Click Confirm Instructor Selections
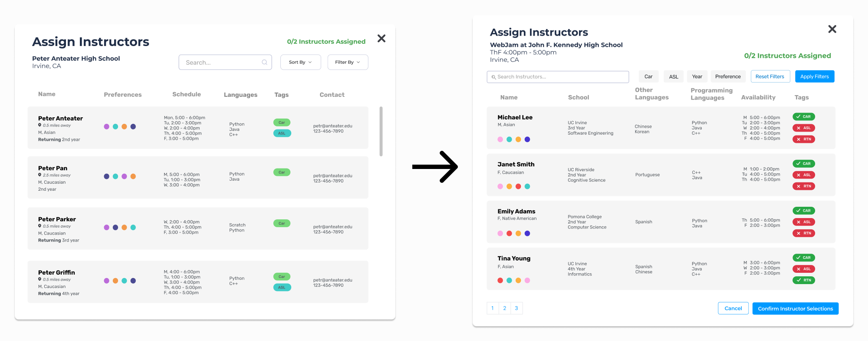This screenshot has width=868, height=341. 795,308
